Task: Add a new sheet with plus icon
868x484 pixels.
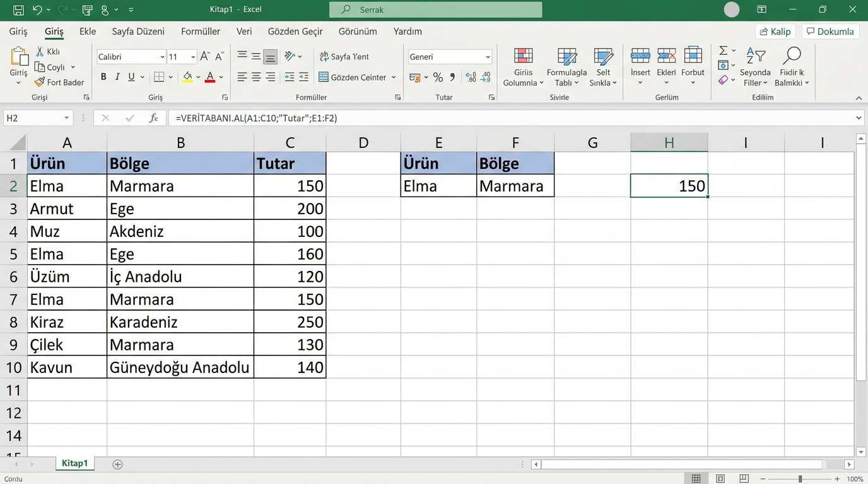Action: [117, 464]
